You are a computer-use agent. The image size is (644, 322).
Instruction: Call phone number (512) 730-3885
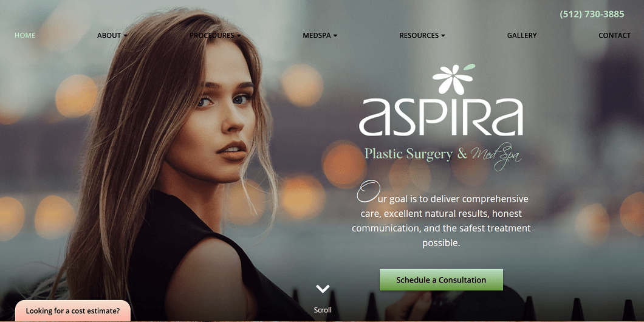click(x=592, y=14)
